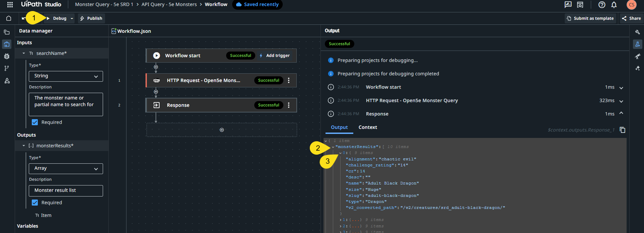Click the Saved recently status pill
This screenshot has width=644, height=233.
[x=257, y=5]
